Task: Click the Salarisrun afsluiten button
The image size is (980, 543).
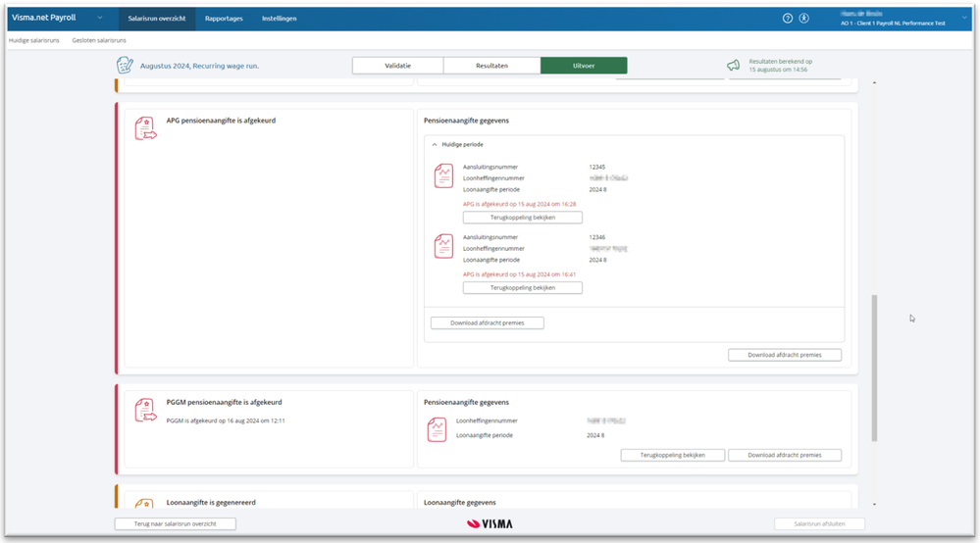Action: coord(819,523)
